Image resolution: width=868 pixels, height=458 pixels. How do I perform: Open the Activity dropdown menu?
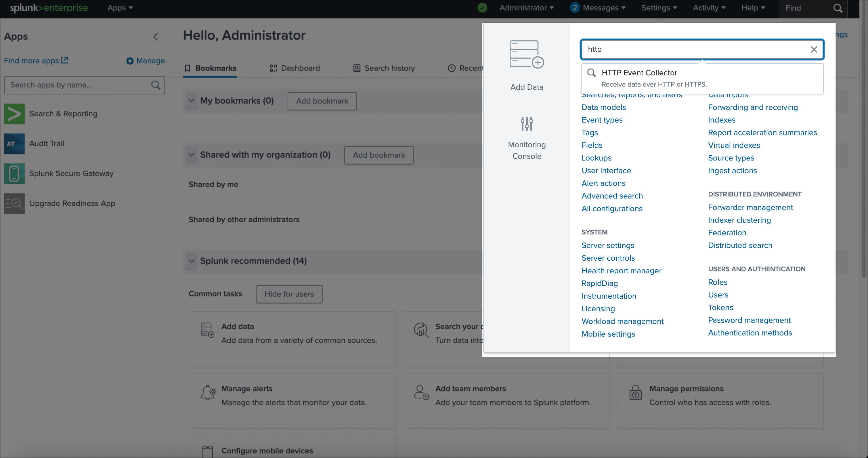pyautogui.click(x=709, y=8)
